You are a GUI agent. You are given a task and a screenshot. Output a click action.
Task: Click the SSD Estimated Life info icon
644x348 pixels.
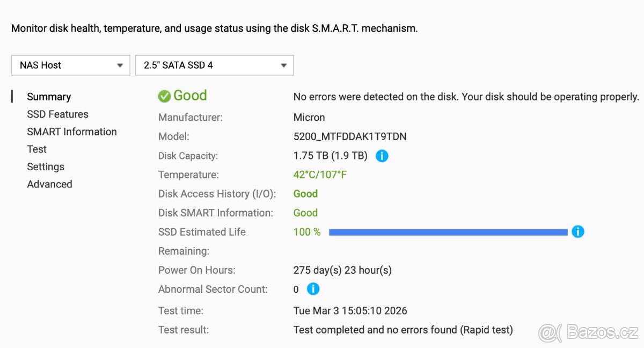pyautogui.click(x=578, y=231)
